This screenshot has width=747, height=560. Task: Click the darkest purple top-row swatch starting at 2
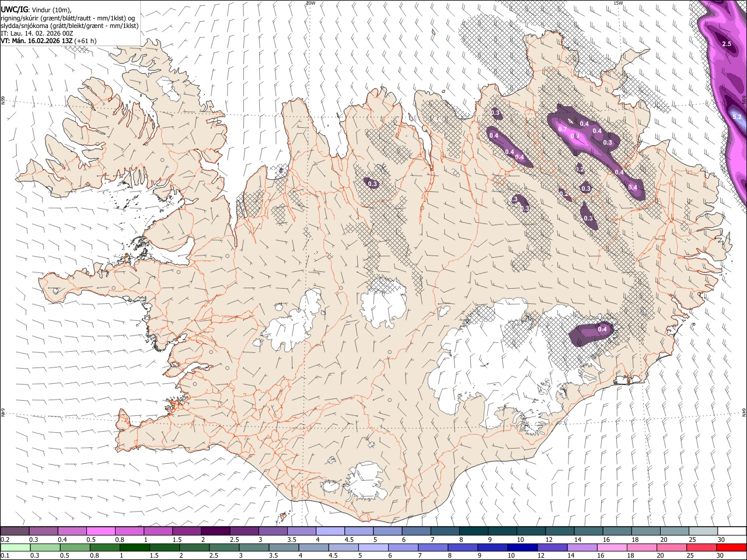(x=215, y=531)
